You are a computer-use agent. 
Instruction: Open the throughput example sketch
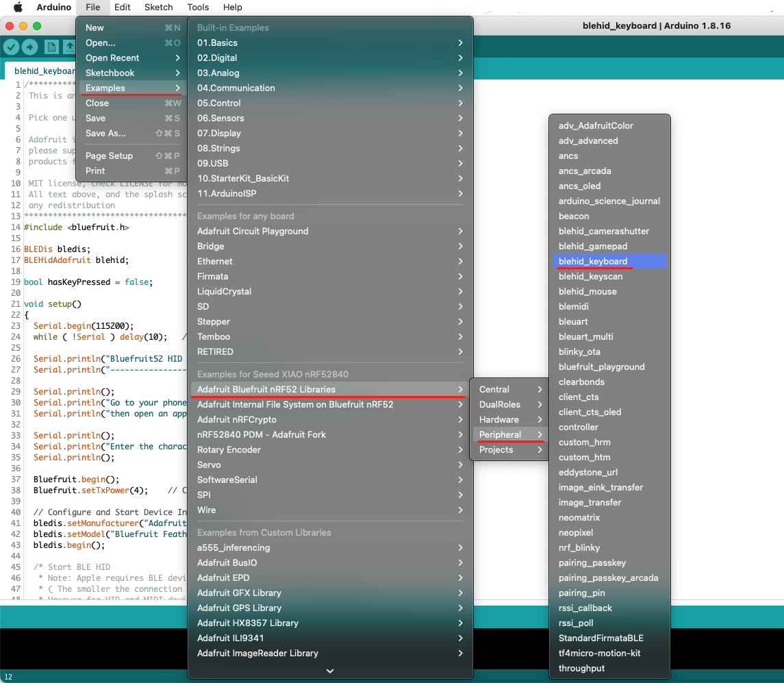pyautogui.click(x=609, y=668)
